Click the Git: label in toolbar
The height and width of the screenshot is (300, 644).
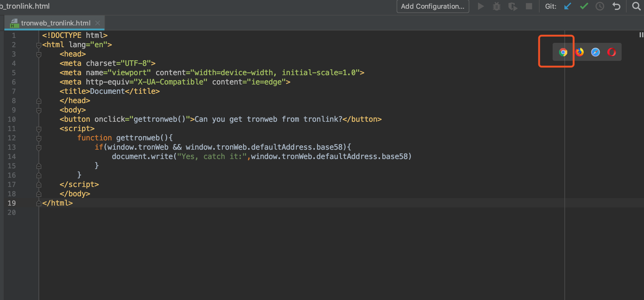click(x=550, y=6)
